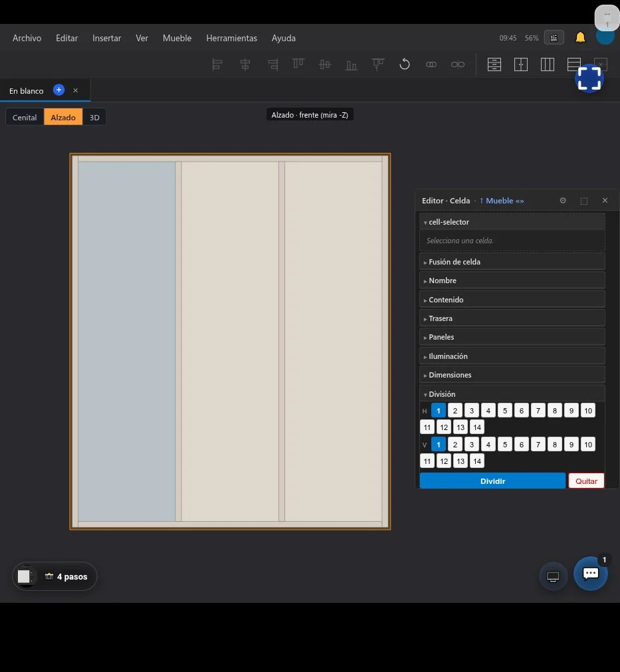Screen dimensions: 620x672
Task: Click the align left toolbar icon
Action: (217, 64)
